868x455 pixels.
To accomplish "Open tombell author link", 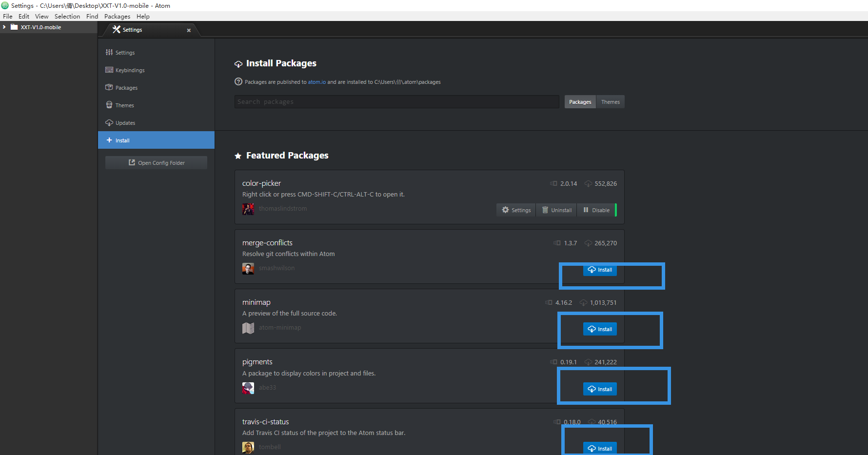I will tap(270, 447).
